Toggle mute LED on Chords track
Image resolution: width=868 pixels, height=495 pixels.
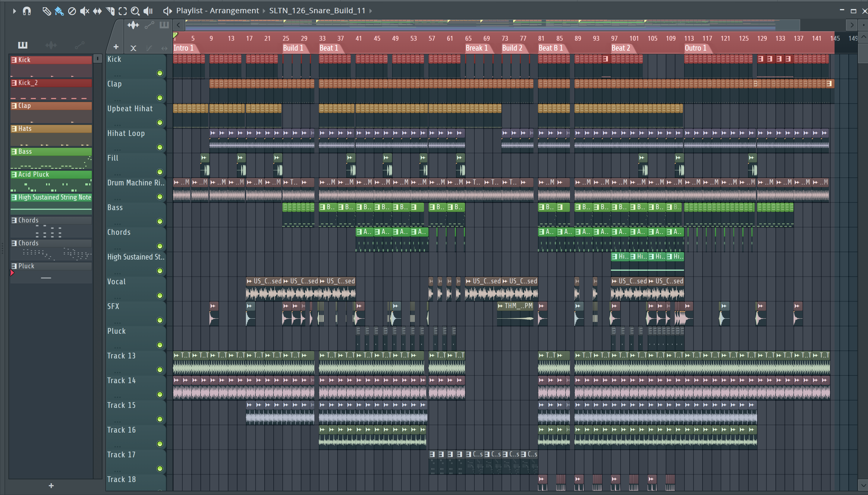click(x=160, y=246)
